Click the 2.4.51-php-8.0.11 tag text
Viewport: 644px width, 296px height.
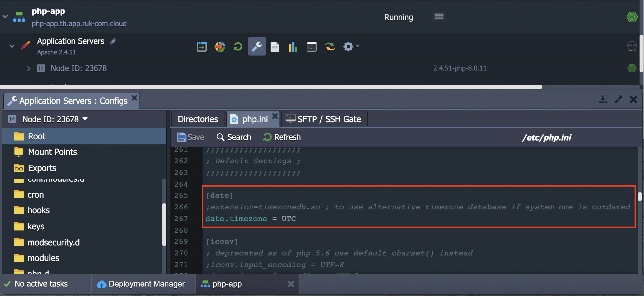click(460, 68)
